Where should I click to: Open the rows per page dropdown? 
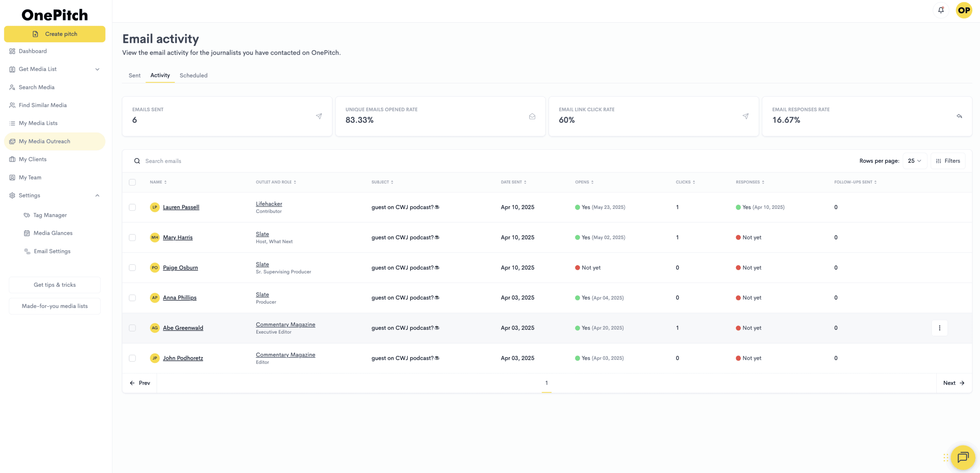click(x=914, y=161)
